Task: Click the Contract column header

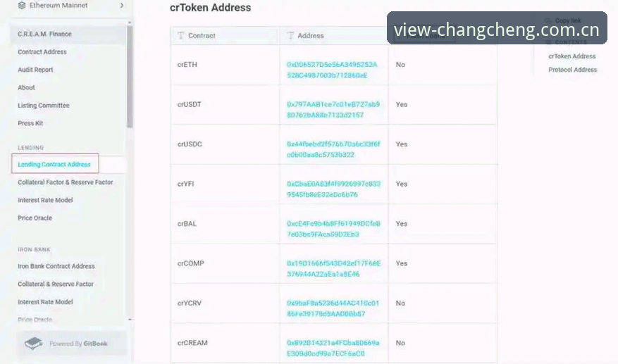Action: [225, 35]
